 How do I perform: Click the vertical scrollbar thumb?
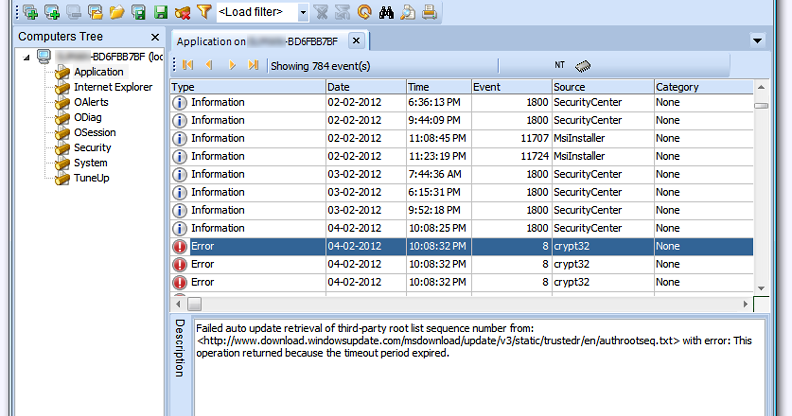761,106
